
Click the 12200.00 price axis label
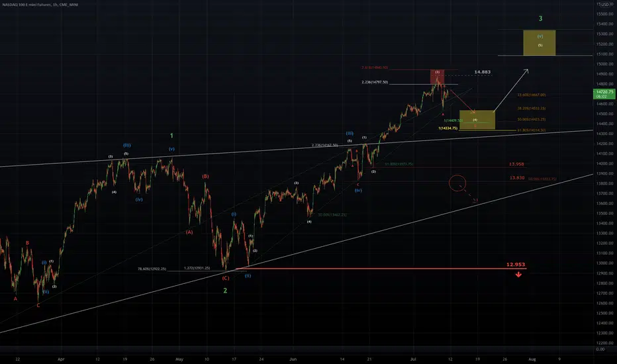[x=605, y=343]
